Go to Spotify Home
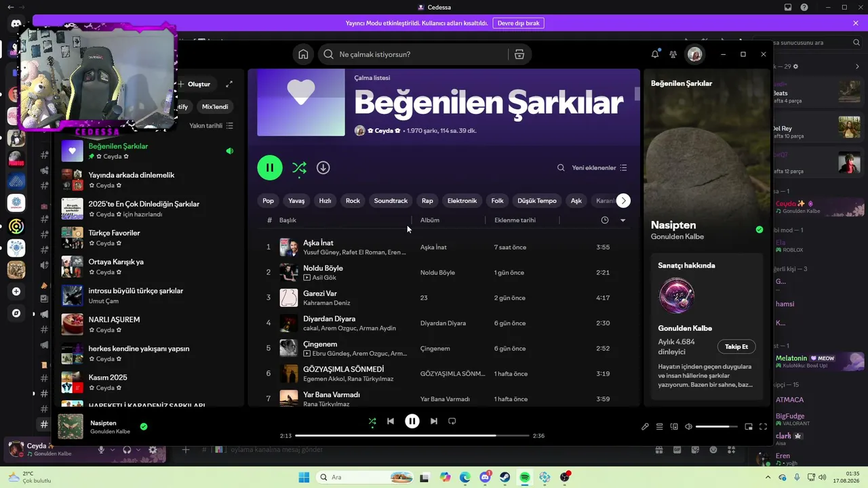Image resolution: width=868 pixels, height=488 pixels. (303, 54)
